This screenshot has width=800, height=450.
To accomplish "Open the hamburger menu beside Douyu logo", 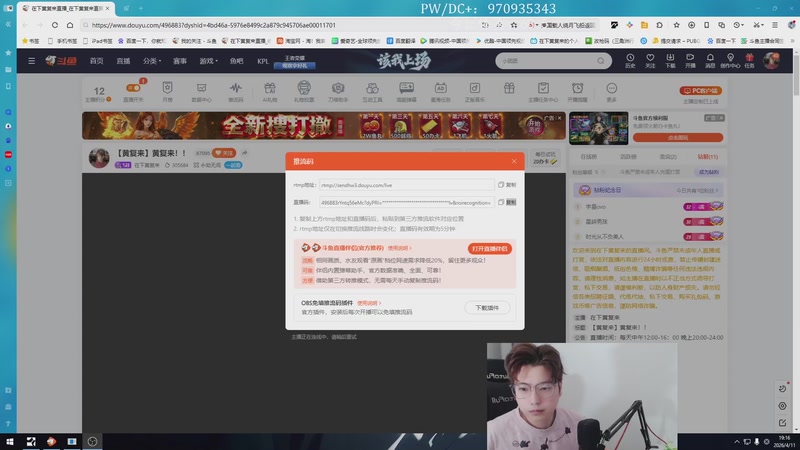I will point(32,61).
